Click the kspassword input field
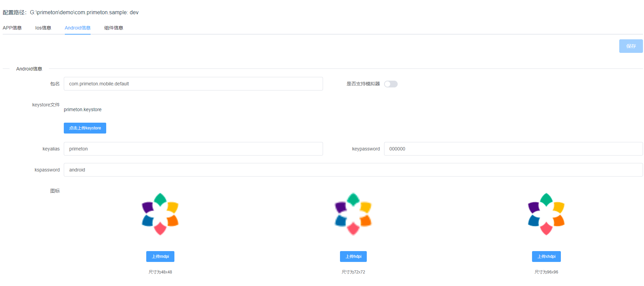The width and height of the screenshot is (644, 286). (x=353, y=170)
